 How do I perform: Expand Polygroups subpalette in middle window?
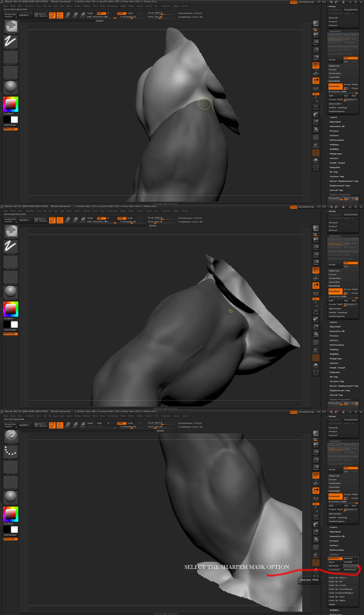[x=335, y=359]
